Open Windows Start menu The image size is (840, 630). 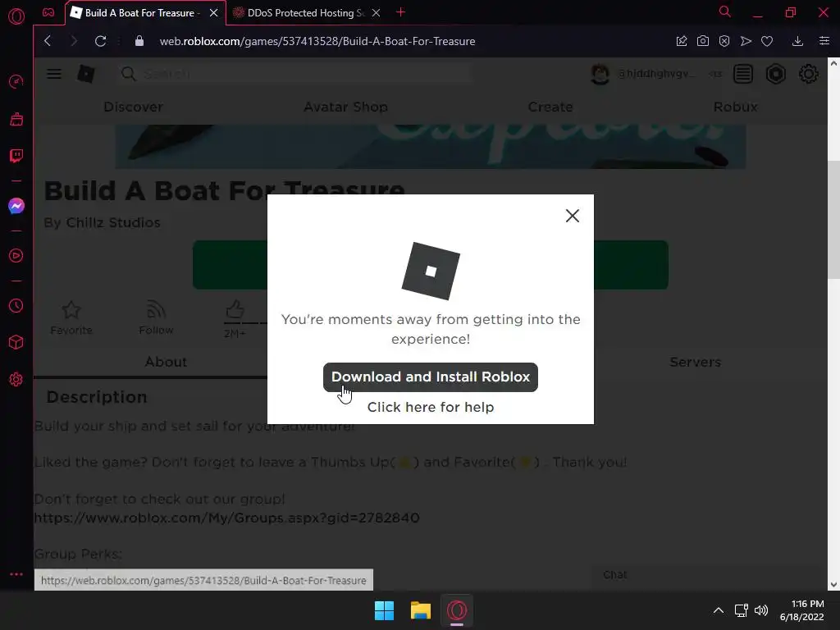click(384, 610)
